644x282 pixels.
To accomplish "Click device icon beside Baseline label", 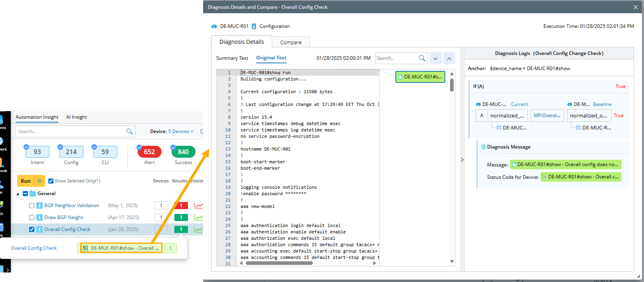I will (570, 104).
